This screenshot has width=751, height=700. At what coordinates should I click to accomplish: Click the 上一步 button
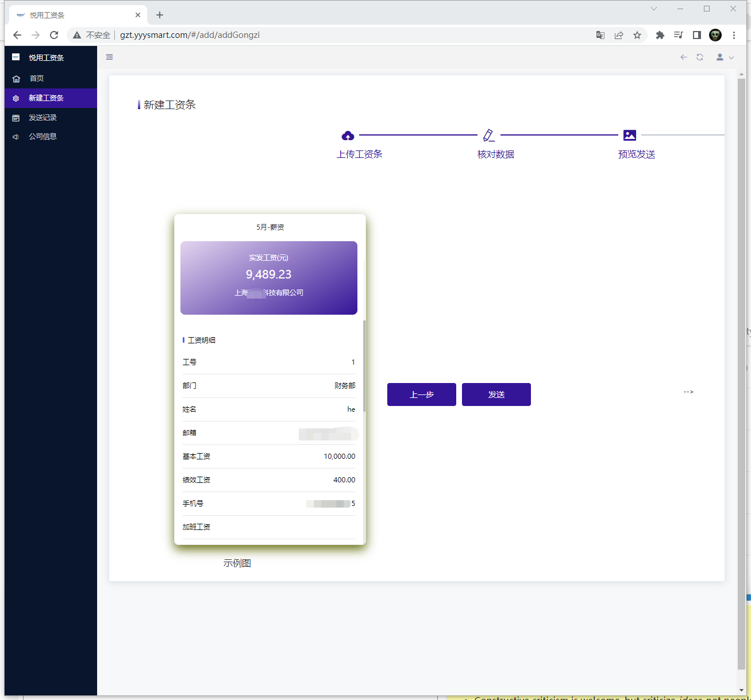tap(421, 395)
